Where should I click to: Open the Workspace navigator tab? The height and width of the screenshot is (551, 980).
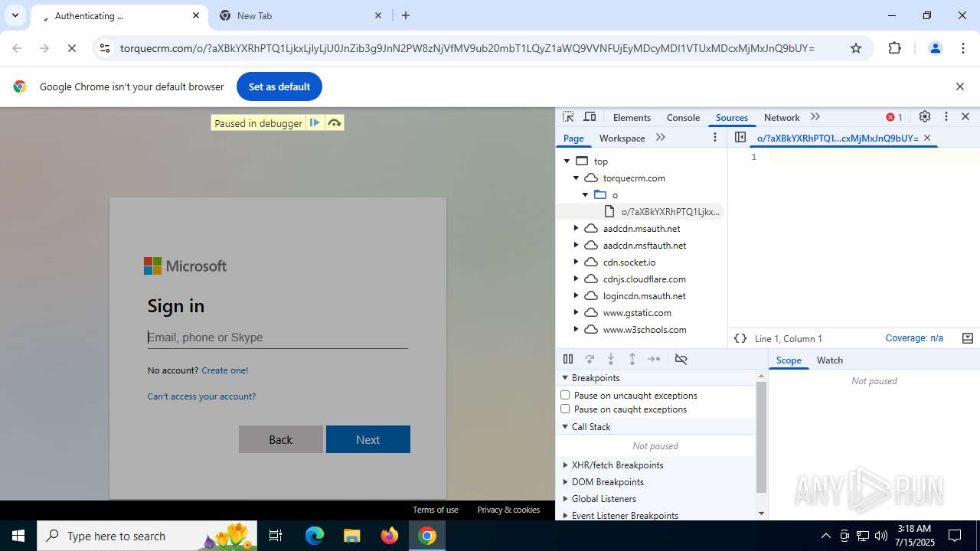tap(622, 138)
